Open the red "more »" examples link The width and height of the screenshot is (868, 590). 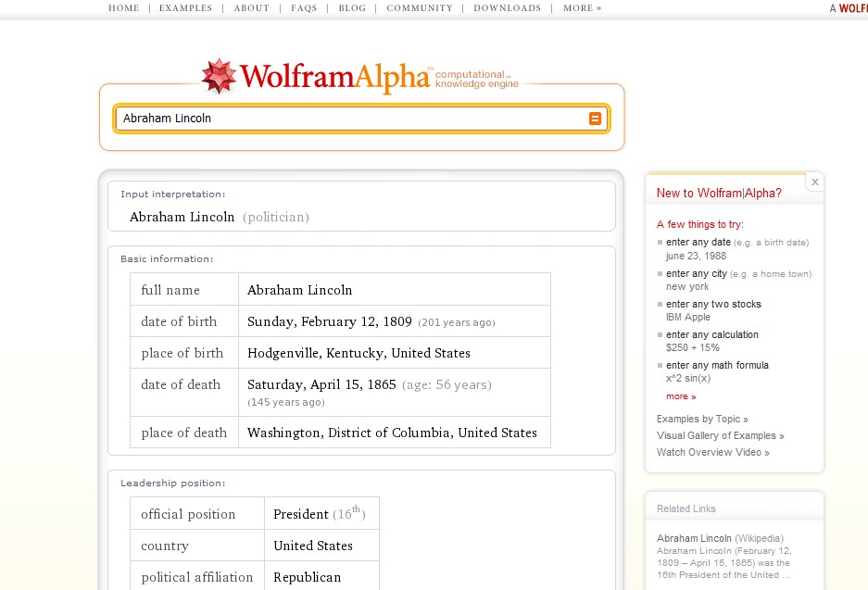pos(680,396)
